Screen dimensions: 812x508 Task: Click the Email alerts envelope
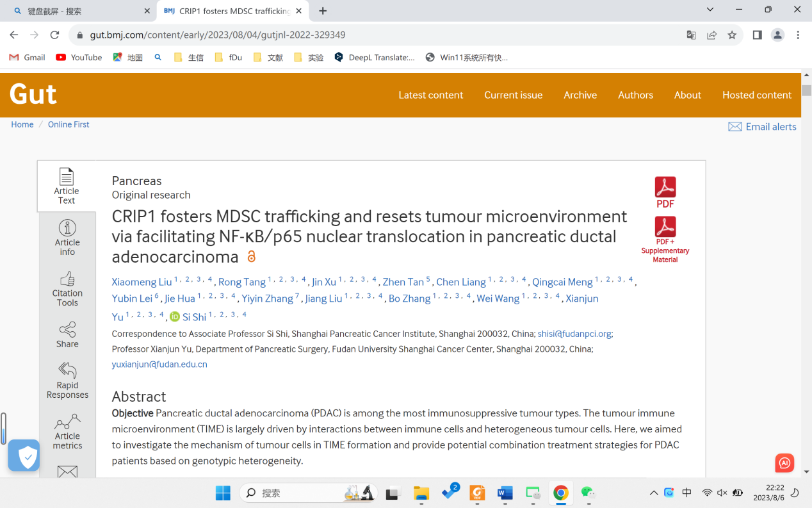point(735,127)
